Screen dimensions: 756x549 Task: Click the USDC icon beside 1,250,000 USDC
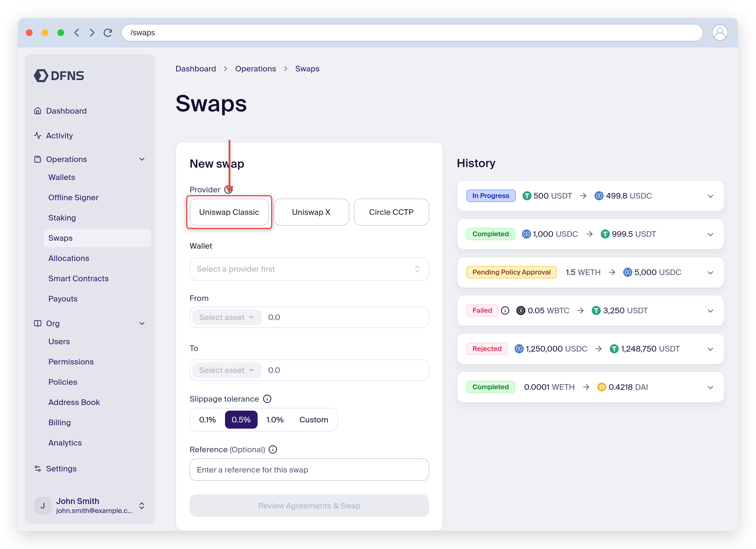(519, 349)
